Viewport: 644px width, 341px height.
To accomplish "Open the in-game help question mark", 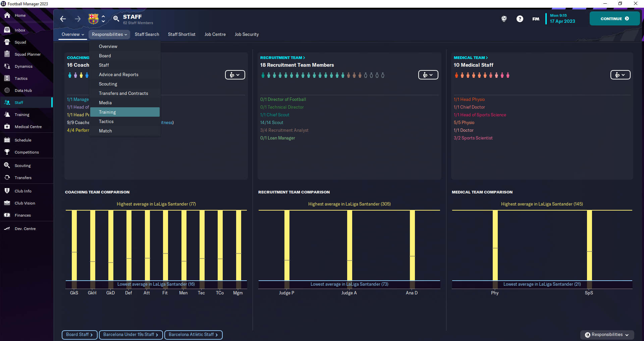I will pos(520,18).
